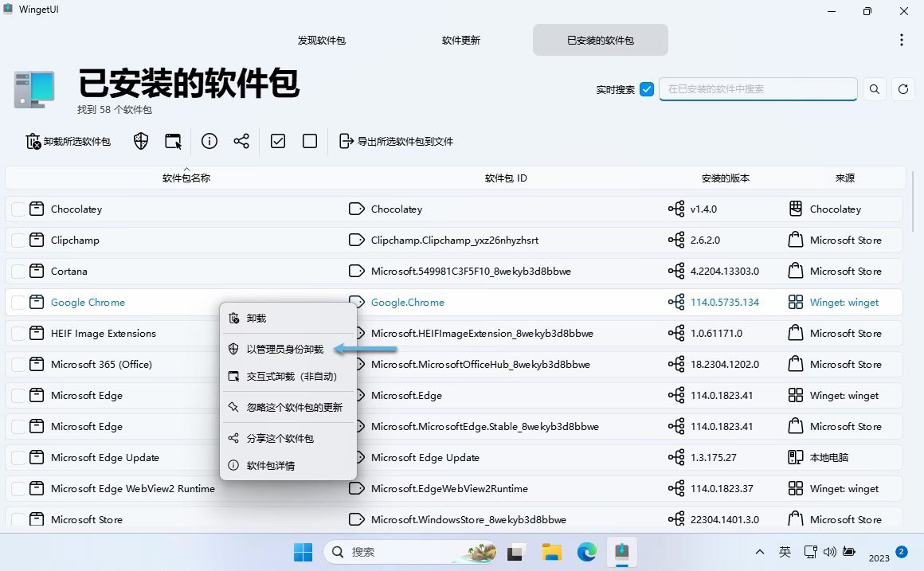Image resolution: width=924 pixels, height=571 pixels.
Task: Click the 英 input language indicator
Action: coord(785,552)
